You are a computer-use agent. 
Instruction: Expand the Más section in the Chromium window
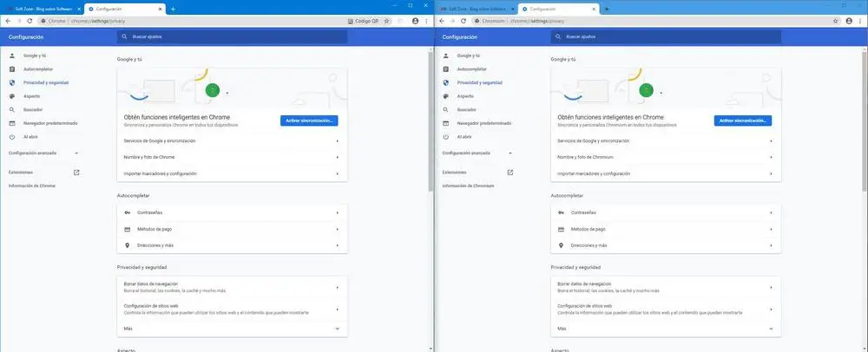(x=666, y=329)
